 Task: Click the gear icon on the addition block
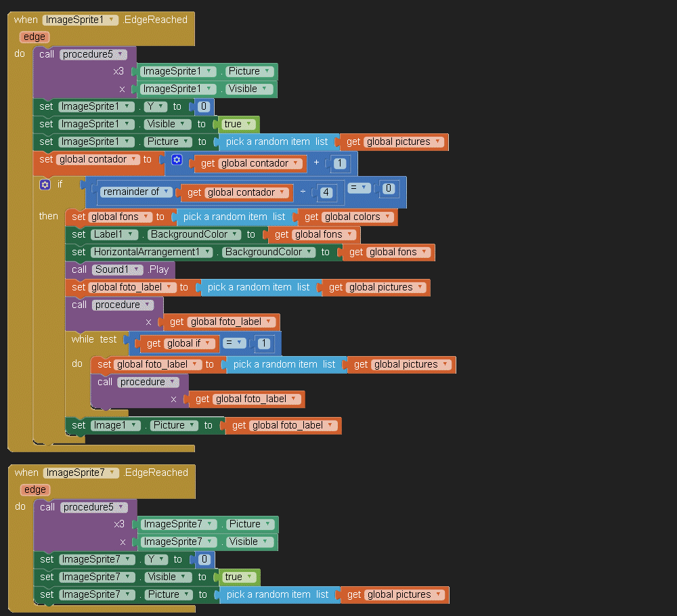pyautogui.click(x=177, y=160)
